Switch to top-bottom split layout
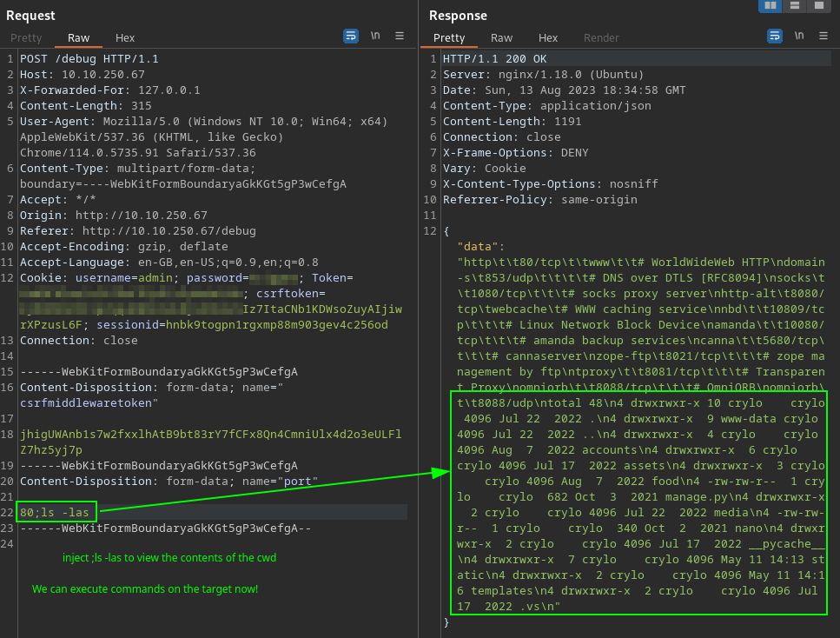 coord(795,5)
